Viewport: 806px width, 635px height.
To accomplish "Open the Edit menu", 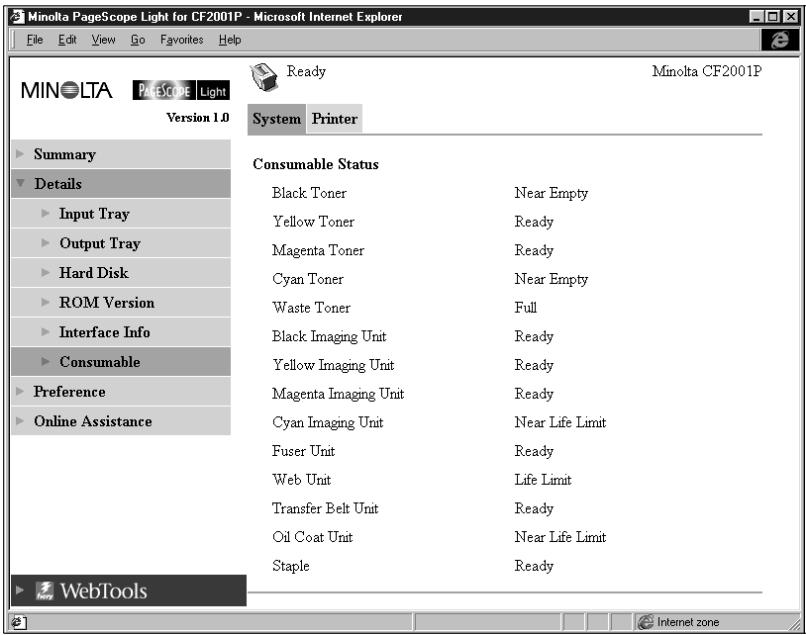I will (x=67, y=40).
